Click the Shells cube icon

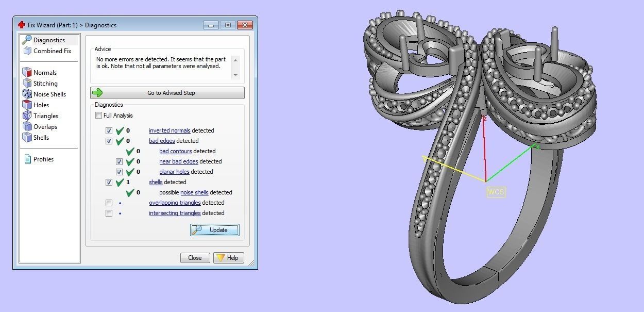point(27,137)
